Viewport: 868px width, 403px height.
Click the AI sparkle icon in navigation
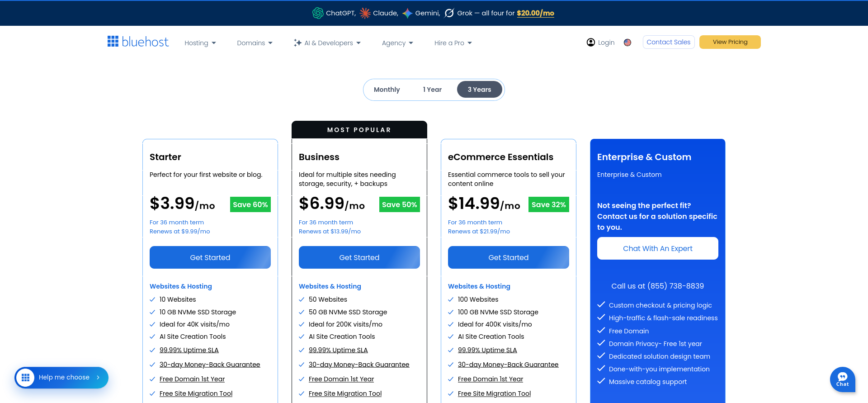point(297,43)
